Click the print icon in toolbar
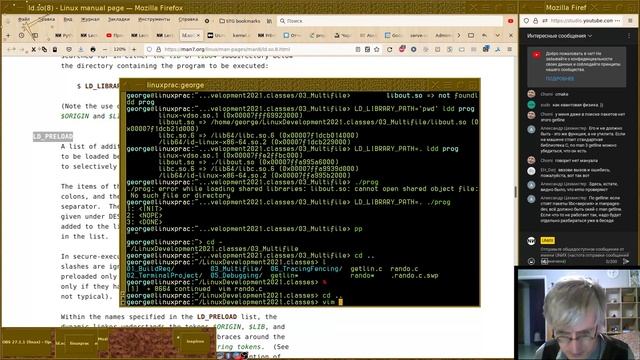 [x=93, y=49]
